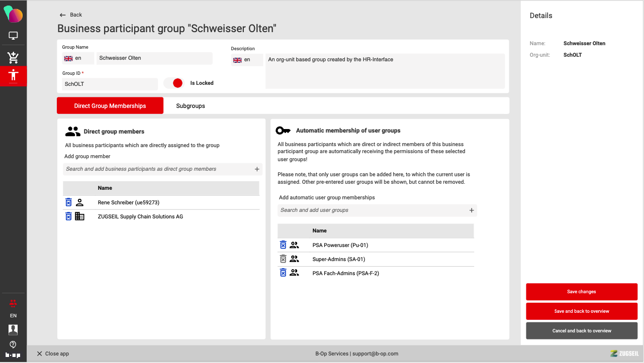644x363 pixels.
Task: Change language via EN sidebar selector
Action: (x=13, y=316)
